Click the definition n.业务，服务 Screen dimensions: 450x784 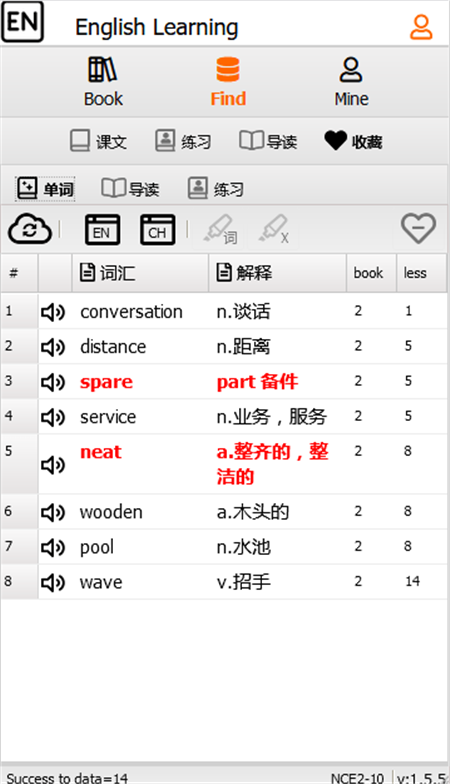tap(272, 417)
